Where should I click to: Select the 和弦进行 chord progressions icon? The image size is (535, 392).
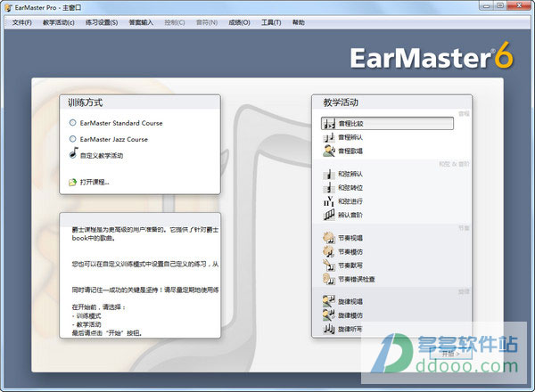click(329, 201)
